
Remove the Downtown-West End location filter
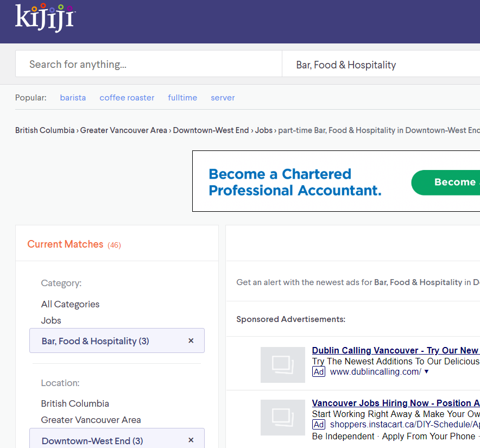pyautogui.click(x=191, y=440)
